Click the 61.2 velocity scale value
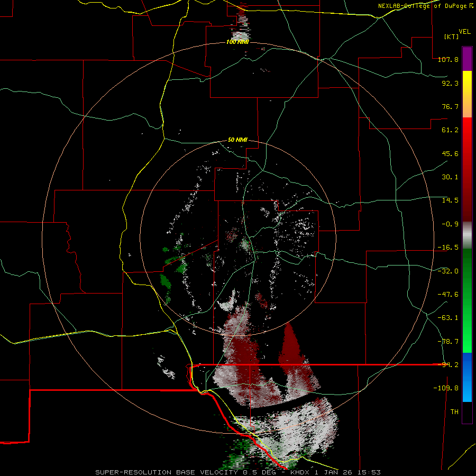This screenshot has width=476, height=476. click(x=450, y=130)
